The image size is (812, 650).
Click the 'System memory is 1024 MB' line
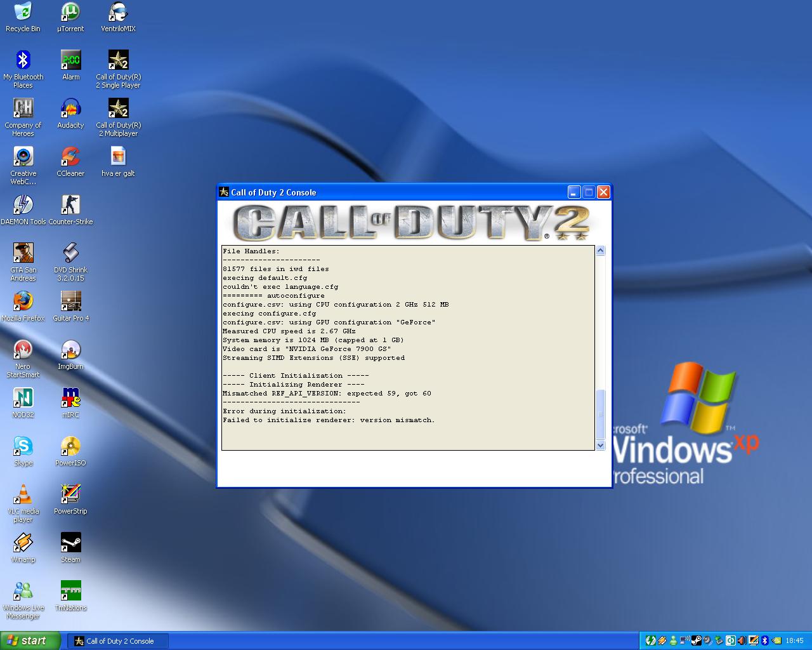pyautogui.click(x=313, y=340)
